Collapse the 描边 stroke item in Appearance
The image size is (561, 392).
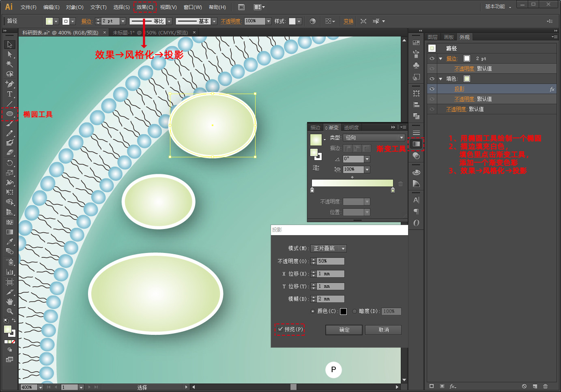(441, 59)
